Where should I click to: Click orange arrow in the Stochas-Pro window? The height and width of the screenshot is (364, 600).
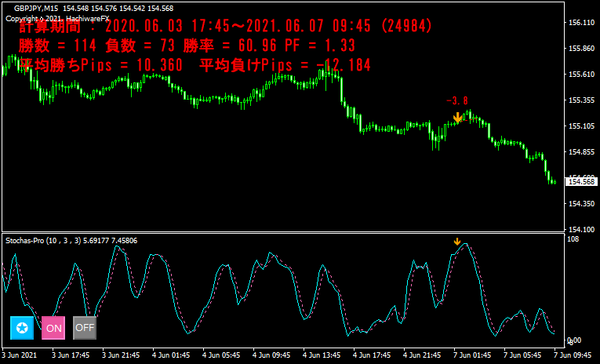pos(457,242)
